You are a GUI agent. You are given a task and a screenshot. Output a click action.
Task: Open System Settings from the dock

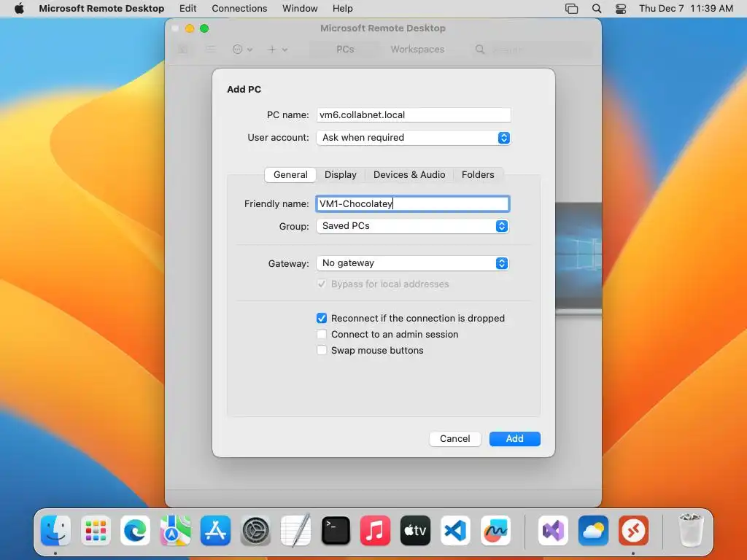(x=255, y=530)
